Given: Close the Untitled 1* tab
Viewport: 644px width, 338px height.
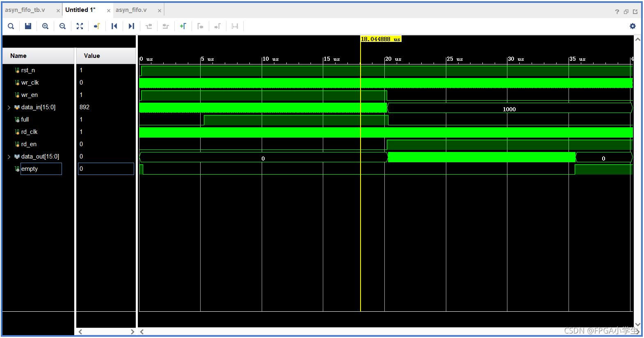Looking at the screenshot, I should (x=109, y=11).
